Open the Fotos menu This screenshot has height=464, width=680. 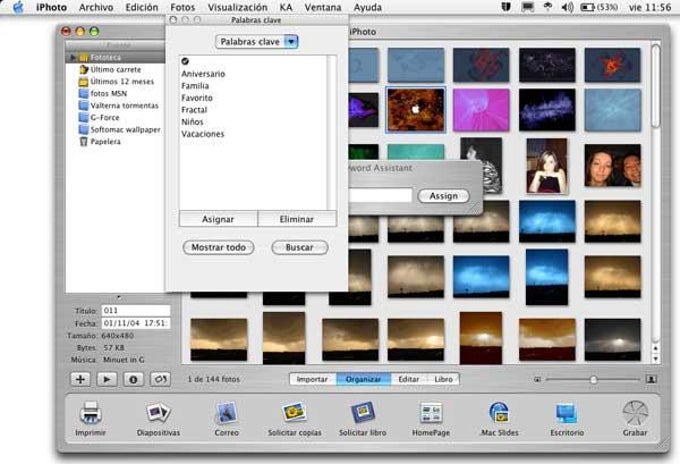(183, 7)
